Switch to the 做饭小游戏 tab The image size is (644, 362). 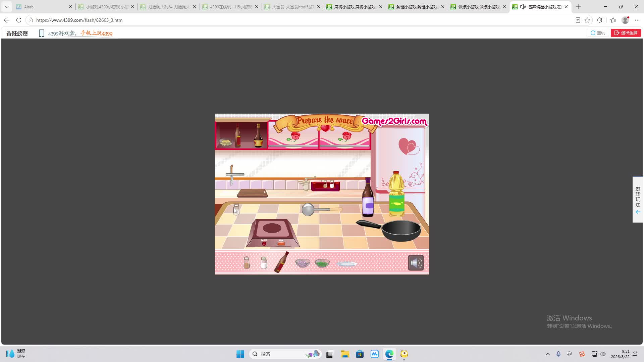coord(478,7)
